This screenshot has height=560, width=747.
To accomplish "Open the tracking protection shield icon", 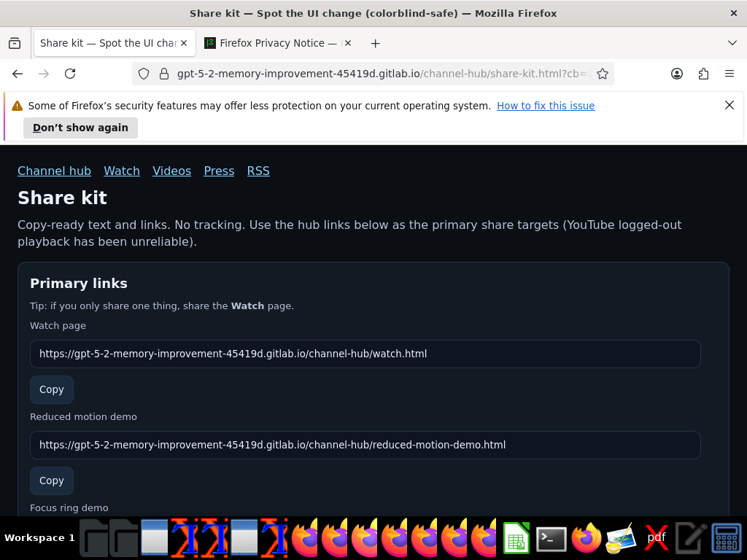I will tap(144, 74).
